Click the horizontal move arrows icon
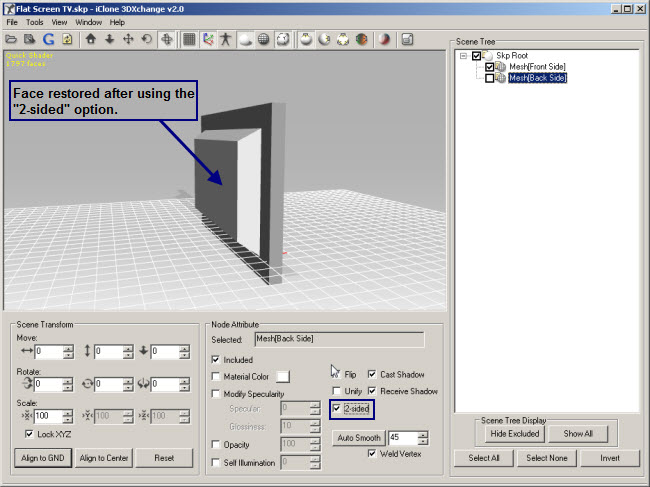 coord(27,351)
